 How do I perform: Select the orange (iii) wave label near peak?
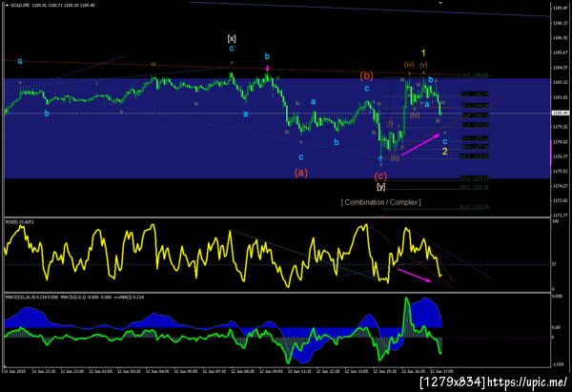click(409, 65)
